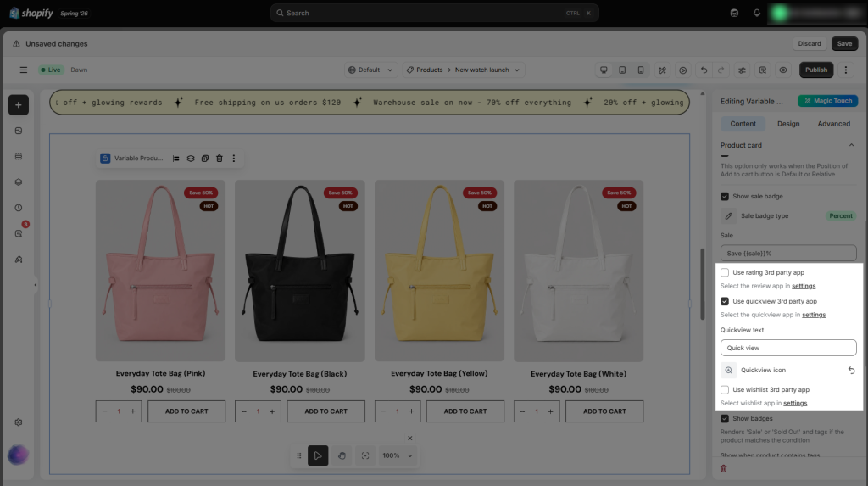Open the sections icon in left sidebar

point(19,156)
